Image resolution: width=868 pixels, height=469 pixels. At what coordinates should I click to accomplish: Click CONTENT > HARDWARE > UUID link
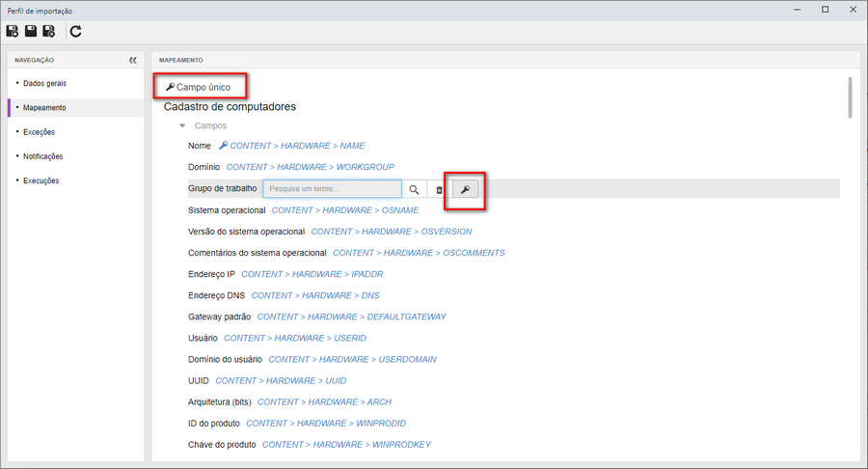coord(281,380)
